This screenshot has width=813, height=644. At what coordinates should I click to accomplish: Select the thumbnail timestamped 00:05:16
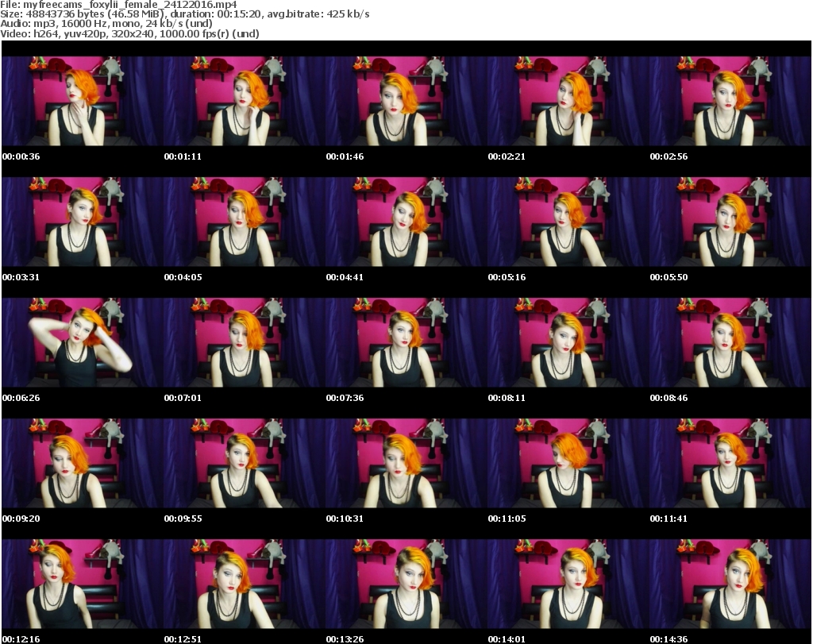click(568, 222)
